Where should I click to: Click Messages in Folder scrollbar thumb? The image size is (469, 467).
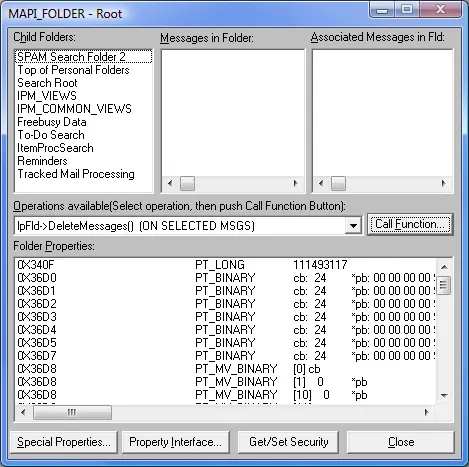point(187,184)
